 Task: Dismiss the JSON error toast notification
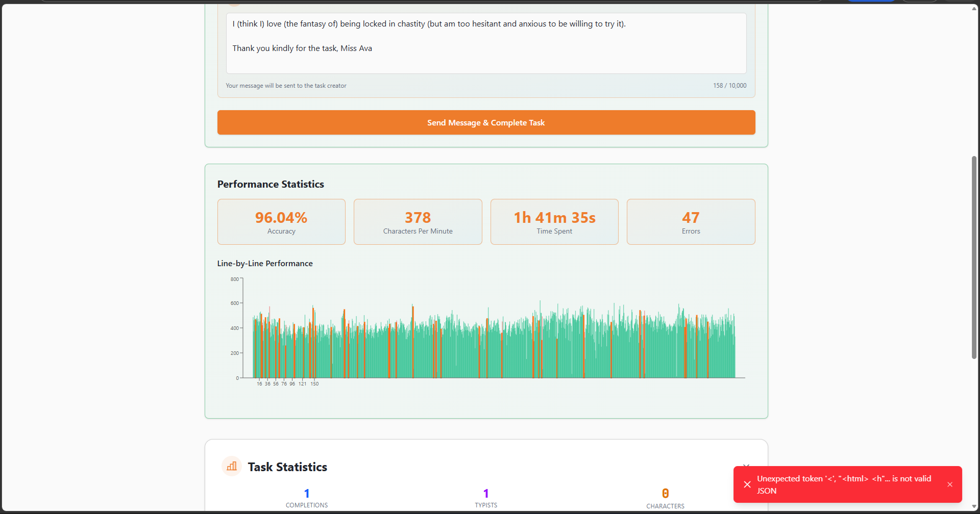click(x=950, y=484)
